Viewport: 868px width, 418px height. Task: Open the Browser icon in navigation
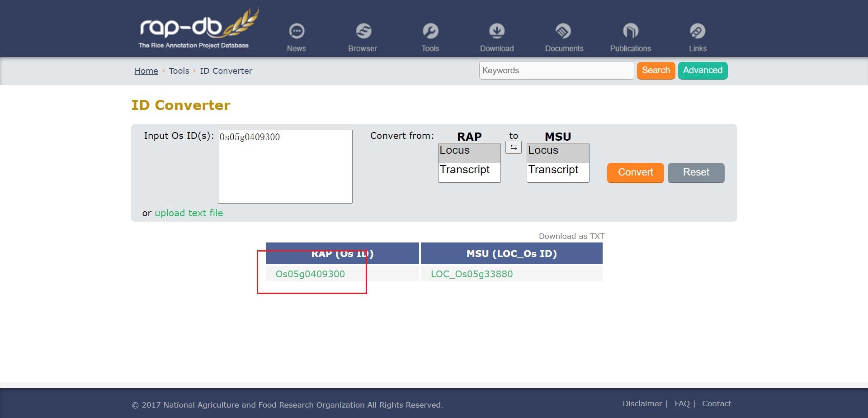(x=363, y=31)
